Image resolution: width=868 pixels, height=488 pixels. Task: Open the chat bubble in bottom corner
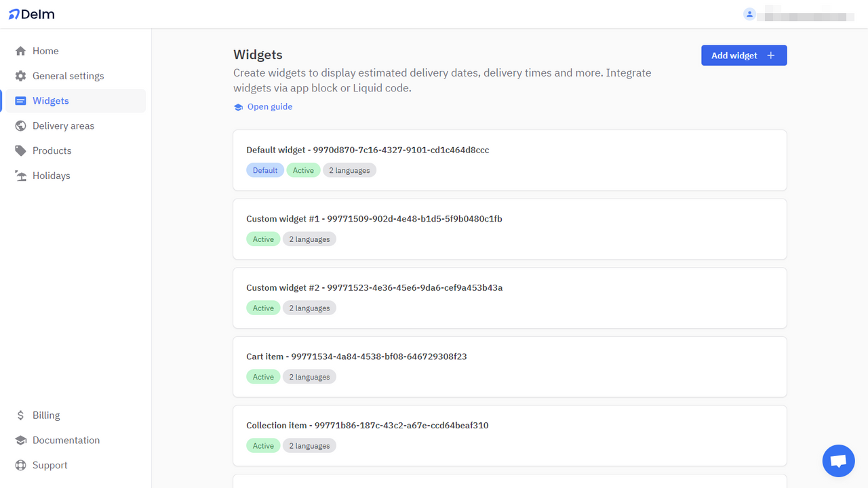pyautogui.click(x=838, y=460)
